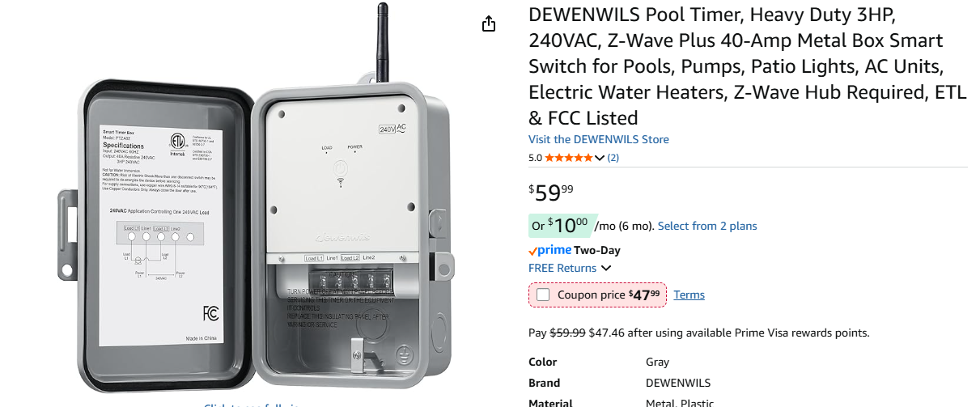This screenshot has height=407, width=980.
Task: Tick the Coupon price checkbox
Action: pos(543,295)
